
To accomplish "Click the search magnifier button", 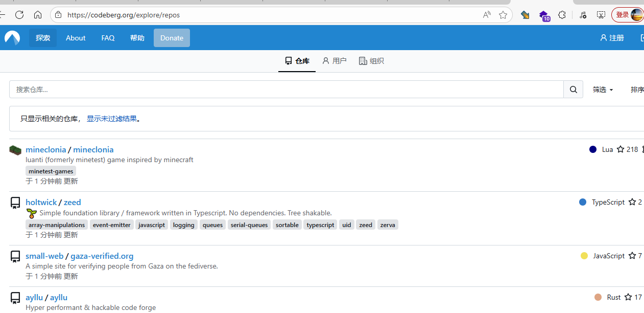I will (573, 90).
